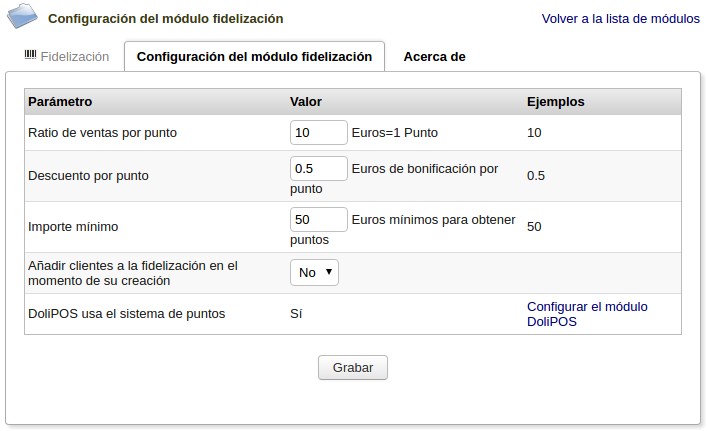Open Configurar el módulo DoliPOS link
707x431 pixels.
click(587, 314)
